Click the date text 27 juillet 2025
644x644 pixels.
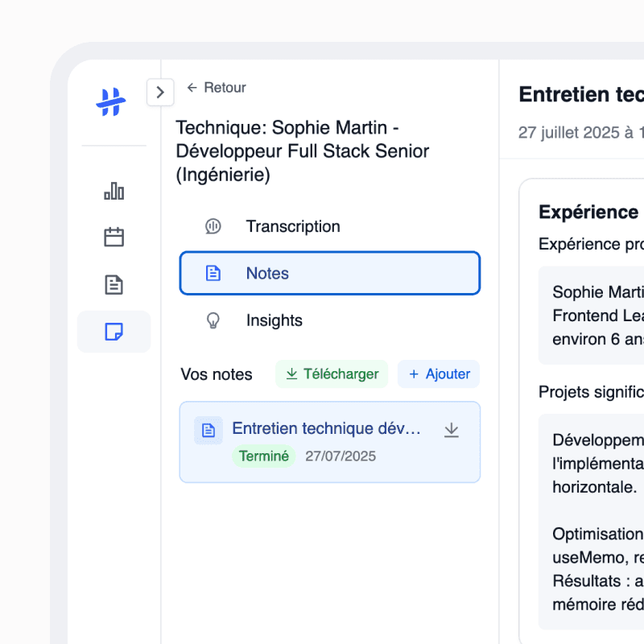580,133
